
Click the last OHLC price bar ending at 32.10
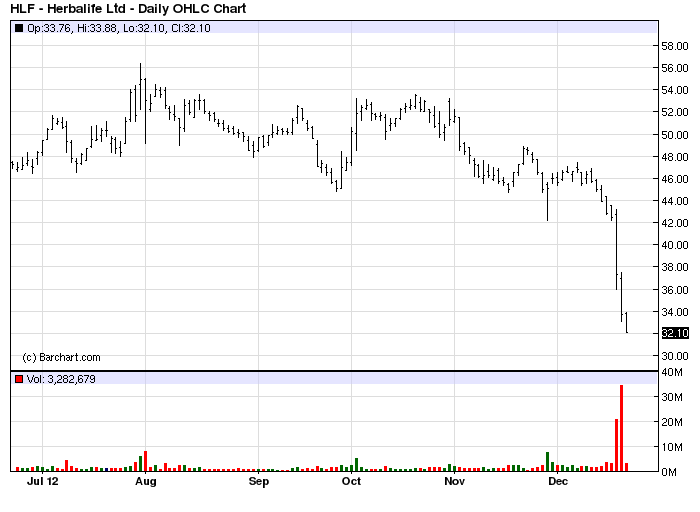click(x=627, y=322)
